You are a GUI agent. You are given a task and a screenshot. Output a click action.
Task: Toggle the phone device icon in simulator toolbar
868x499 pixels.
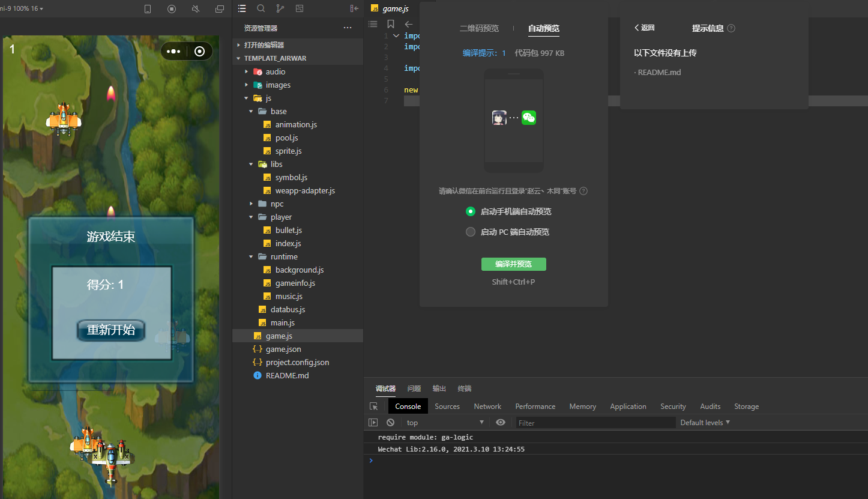click(148, 9)
